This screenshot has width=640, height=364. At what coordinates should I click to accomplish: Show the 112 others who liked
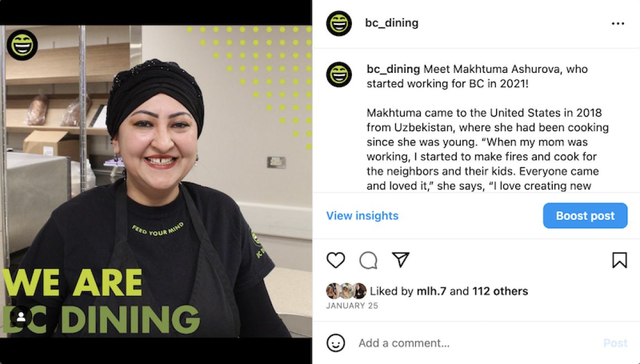click(500, 291)
